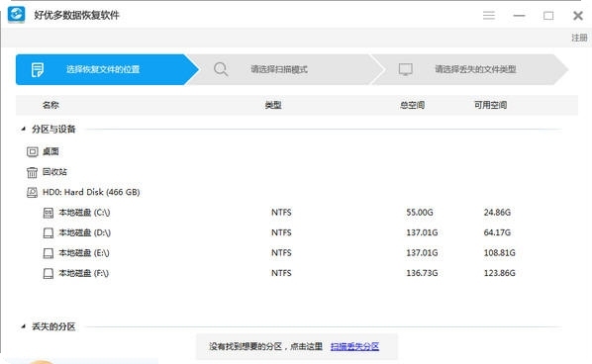Click the 桌面 desktop icon
592x364 pixels.
coord(32,151)
